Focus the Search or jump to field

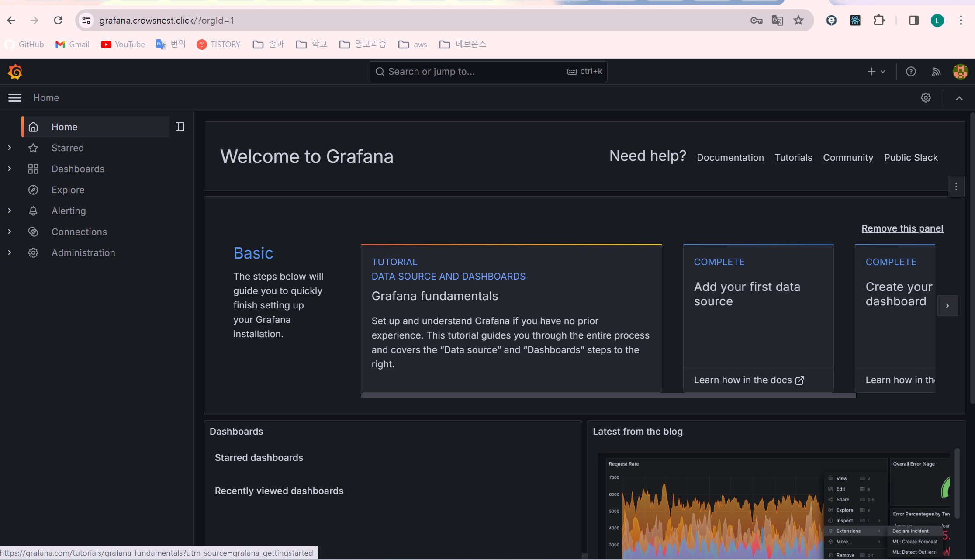click(x=474, y=72)
